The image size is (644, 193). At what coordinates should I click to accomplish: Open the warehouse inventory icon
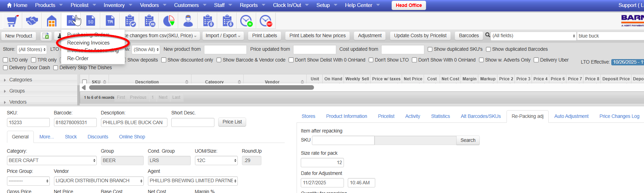point(52,21)
